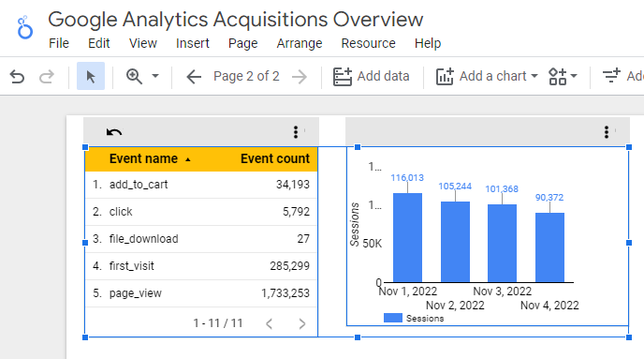The height and width of the screenshot is (359, 644).
Task: Expand the zoom level dropdown arrow
Action: click(x=155, y=76)
